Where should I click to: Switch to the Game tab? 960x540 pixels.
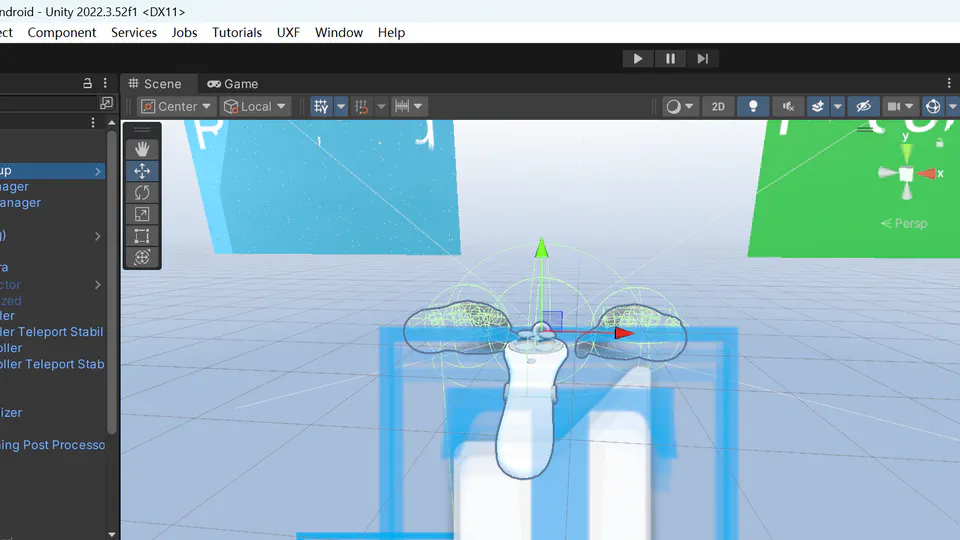233,84
